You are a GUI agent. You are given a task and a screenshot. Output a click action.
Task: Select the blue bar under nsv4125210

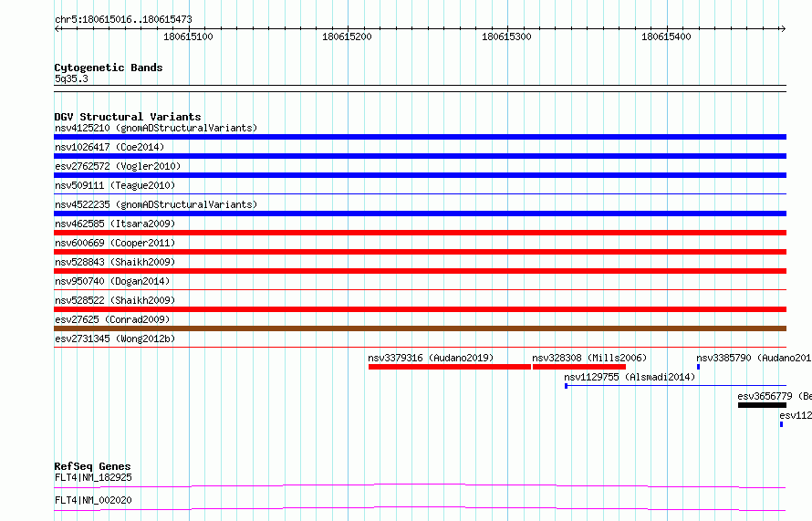(420, 137)
